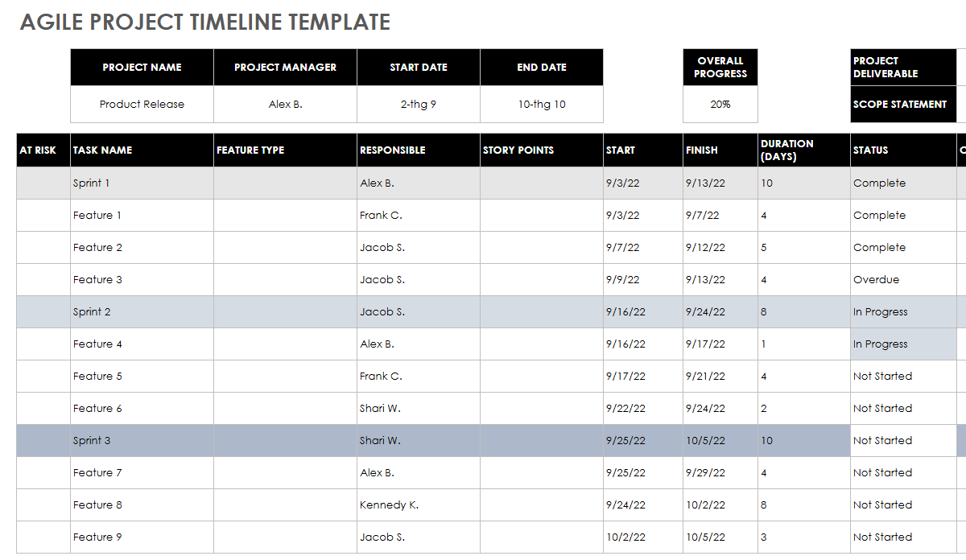Click the SCOPE STATEMENT label cell

(900, 105)
